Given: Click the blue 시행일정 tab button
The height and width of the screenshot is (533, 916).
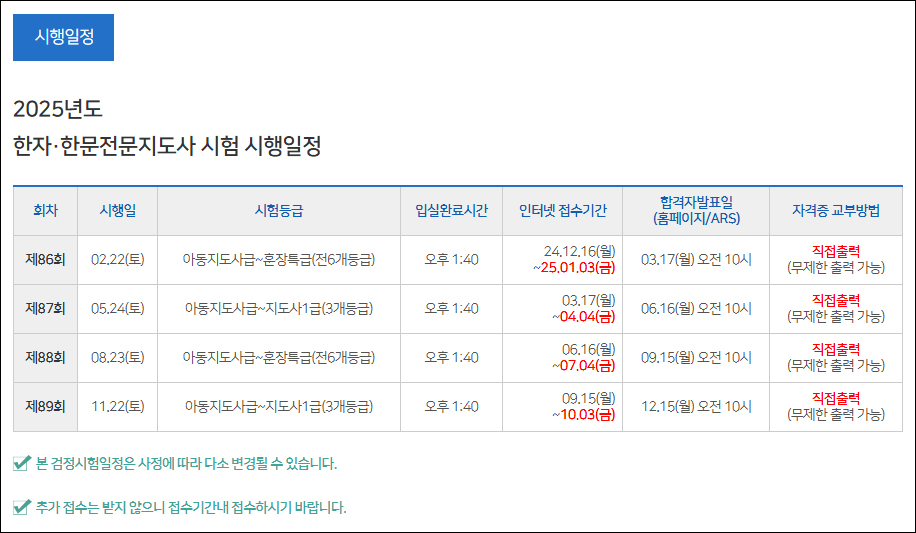Looking at the screenshot, I should pyautogui.click(x=63, y=37).
